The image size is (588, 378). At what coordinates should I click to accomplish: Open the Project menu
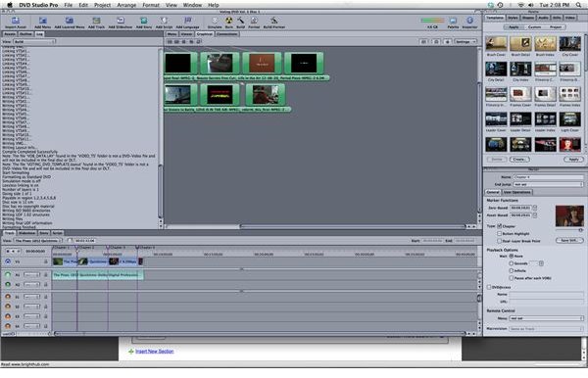102,5
